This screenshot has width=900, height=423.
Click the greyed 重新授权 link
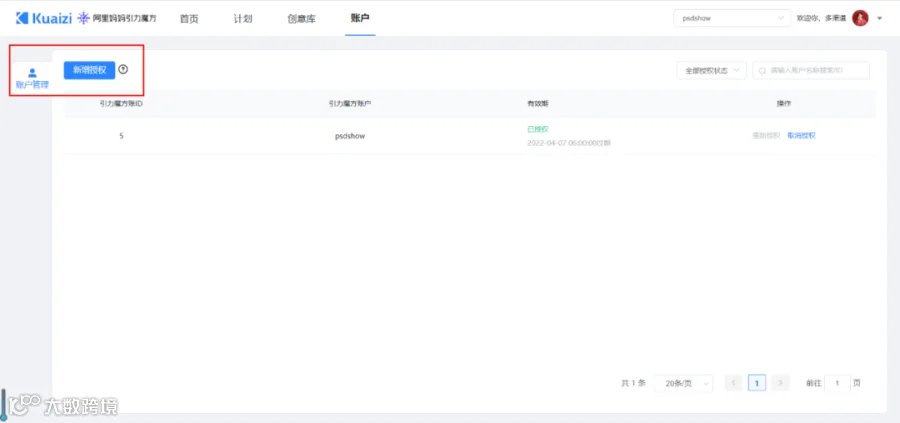[766, 136]
